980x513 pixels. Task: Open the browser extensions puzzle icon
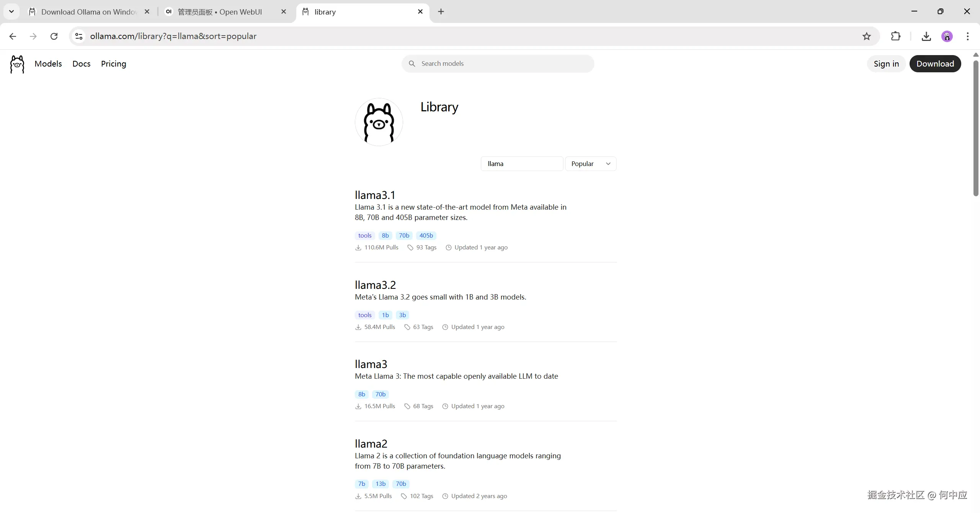point(896,36)
